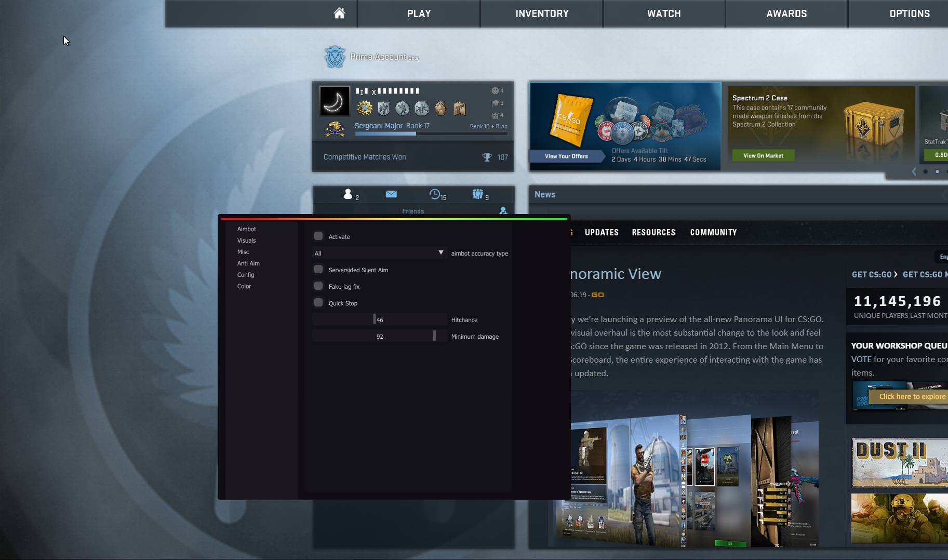Open the friends list person icon
948x560 pixels.
pyautogui.click(x=348, y=194)
